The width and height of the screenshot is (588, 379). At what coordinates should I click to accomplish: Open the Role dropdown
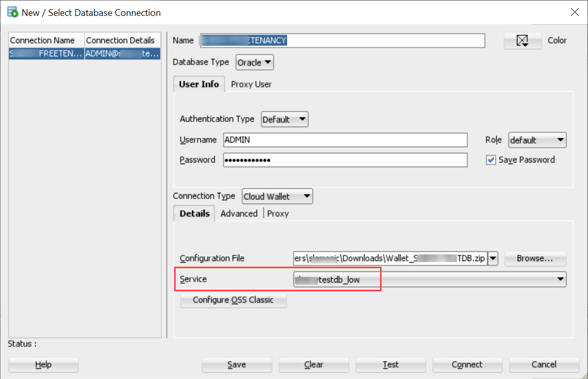(537, 140)
